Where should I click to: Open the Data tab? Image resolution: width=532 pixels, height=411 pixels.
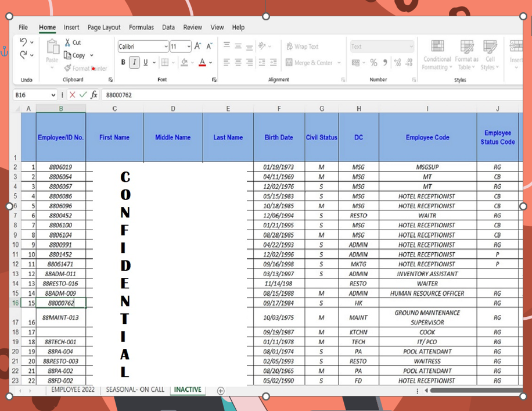168,27
